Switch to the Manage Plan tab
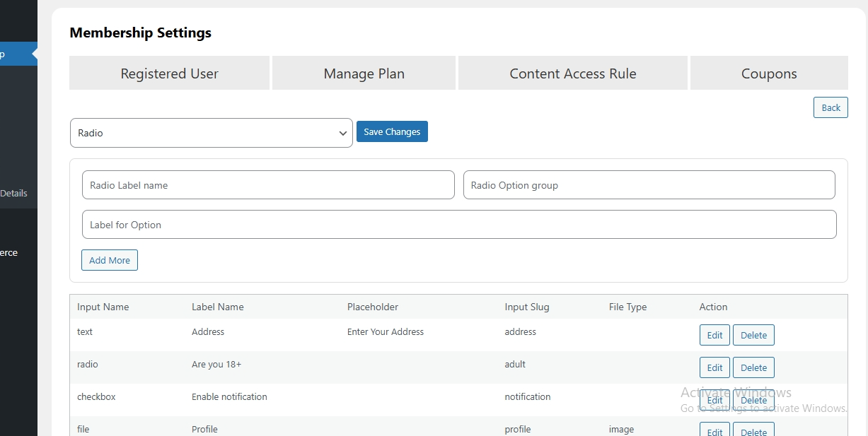The height and width of the screenshot is (436, 868). click(364, 73)
